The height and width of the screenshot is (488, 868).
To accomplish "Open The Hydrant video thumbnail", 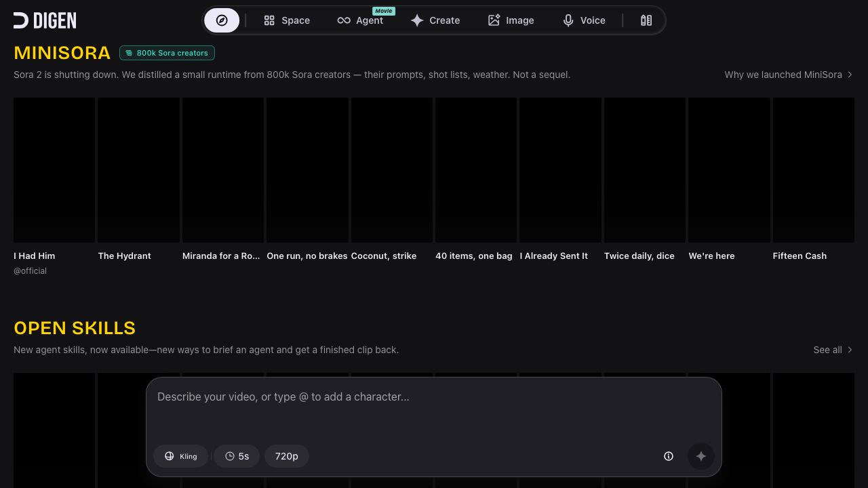I will tap(138, 170).
